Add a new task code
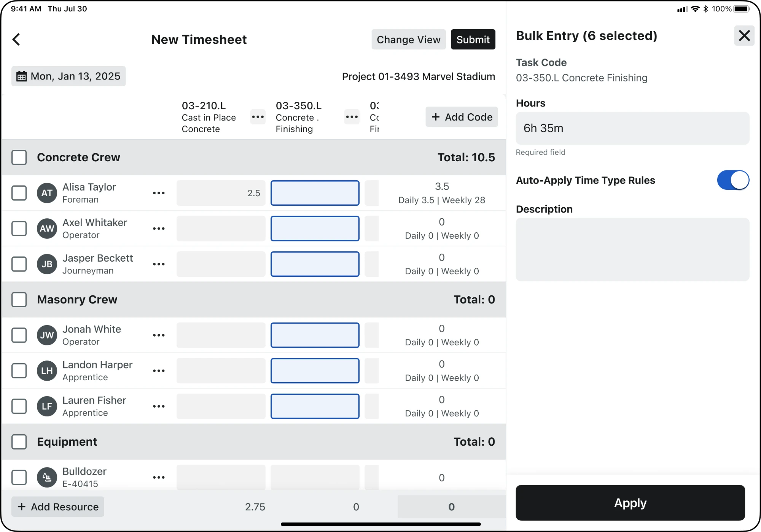Viewport: 761px width, 532px height. (x=462, y=117)
